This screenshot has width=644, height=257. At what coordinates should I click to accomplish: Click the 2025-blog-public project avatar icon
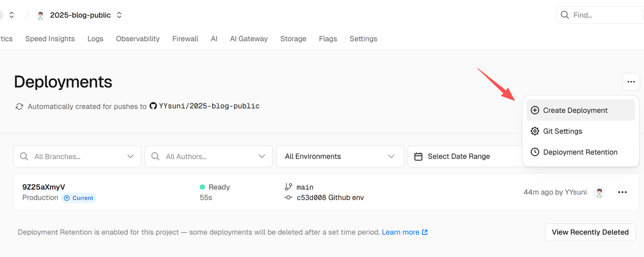(x=40, y=15)
